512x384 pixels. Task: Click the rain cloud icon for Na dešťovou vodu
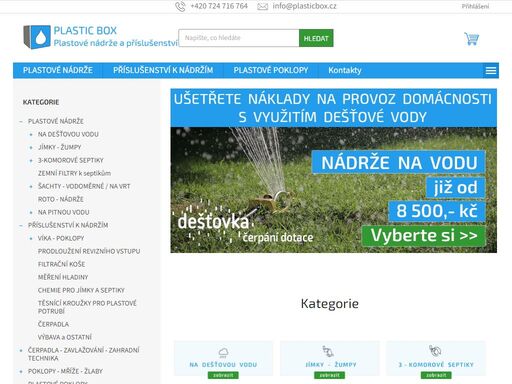[223, 352]
